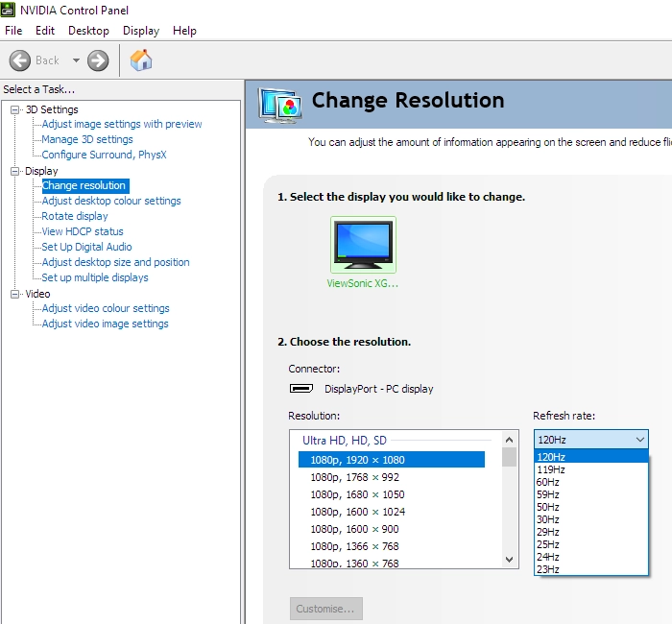Screen dimensions: 672x624
Task: Open the File menu
Action: pos(13,31)
